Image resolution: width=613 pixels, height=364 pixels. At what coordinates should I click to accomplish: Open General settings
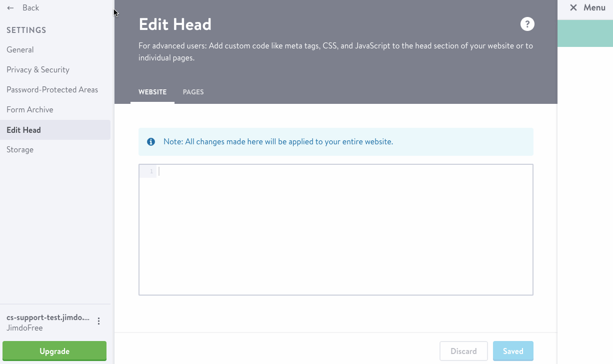click(x=20, y=50)
